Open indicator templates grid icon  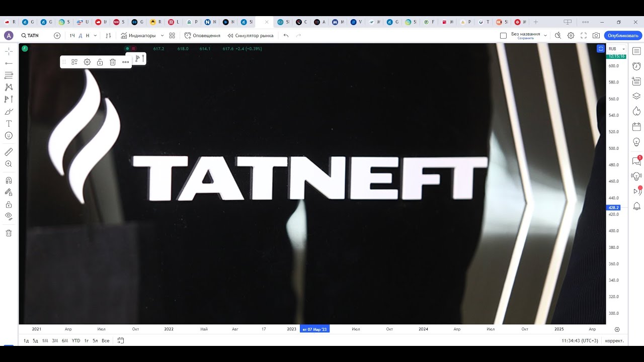coord(172,36)
